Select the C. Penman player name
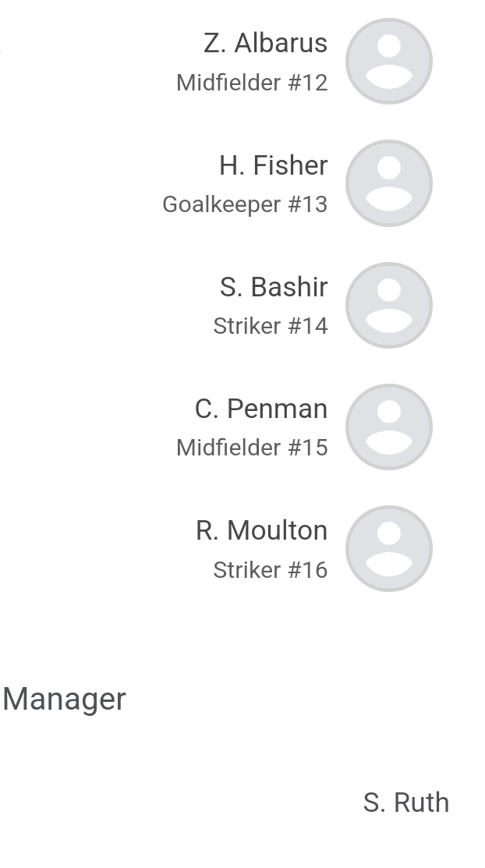Screen dimensions: 485x868 pyautogui.click(x=261, y=409)
